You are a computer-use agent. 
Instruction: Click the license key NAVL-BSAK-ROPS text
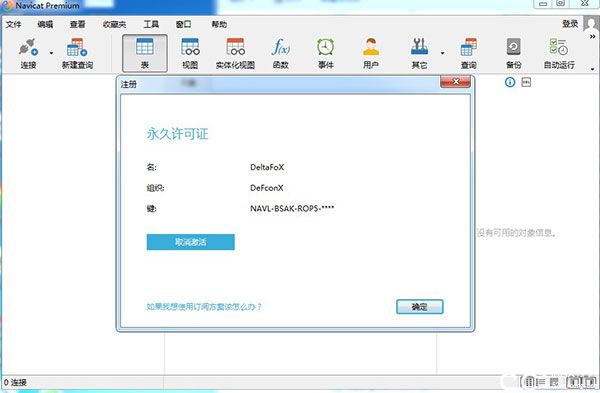pyautogui.click(x=292, y=209)
